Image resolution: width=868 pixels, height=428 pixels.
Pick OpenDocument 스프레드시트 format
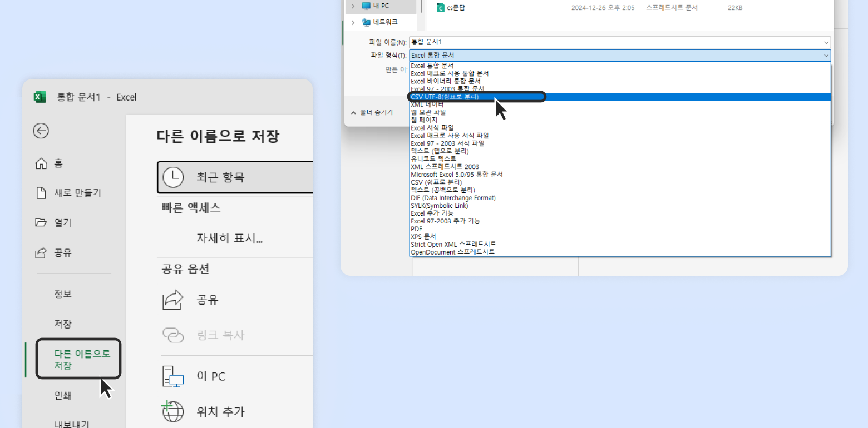pos(620,252)
